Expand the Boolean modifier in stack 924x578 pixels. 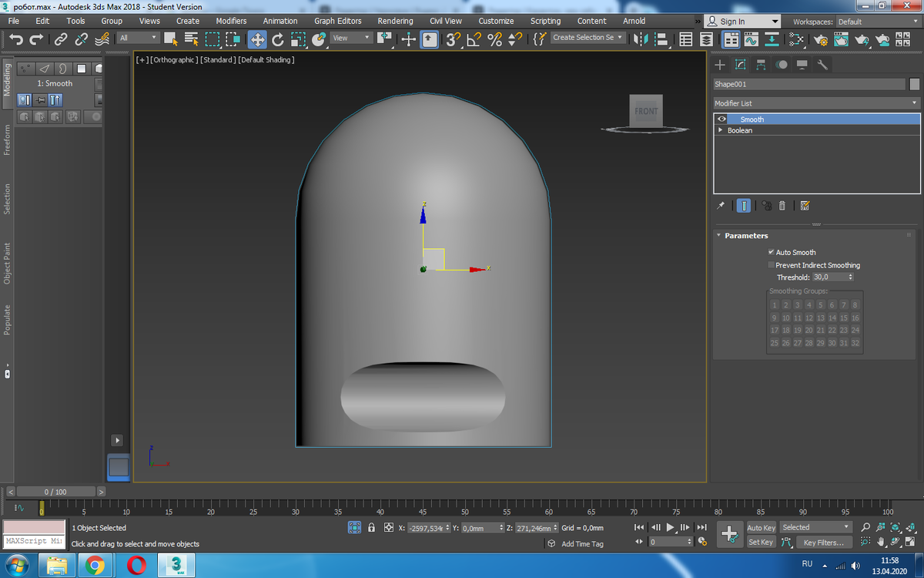[x=721, y=130]
